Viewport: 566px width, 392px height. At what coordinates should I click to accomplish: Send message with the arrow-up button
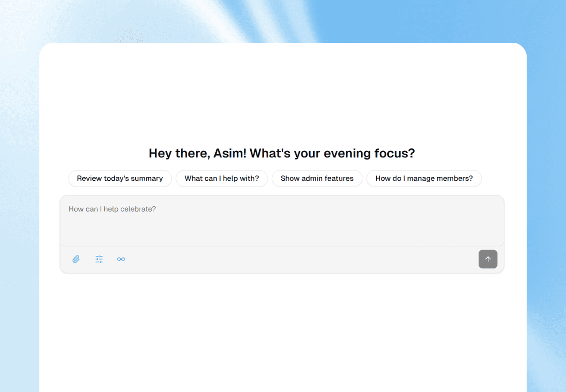coord(488,259)
